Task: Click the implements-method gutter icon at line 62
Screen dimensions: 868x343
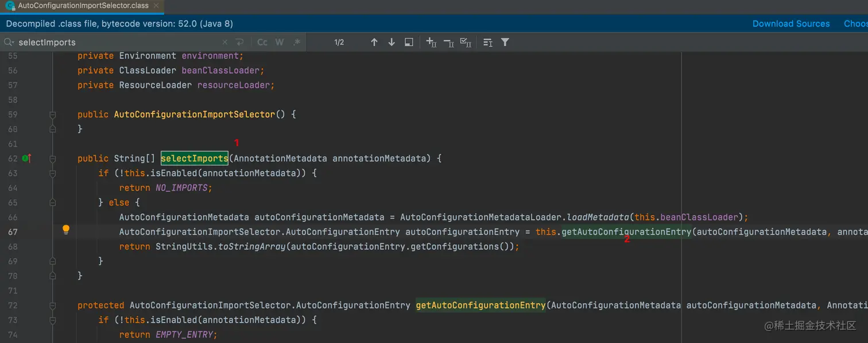Action: 26,158
